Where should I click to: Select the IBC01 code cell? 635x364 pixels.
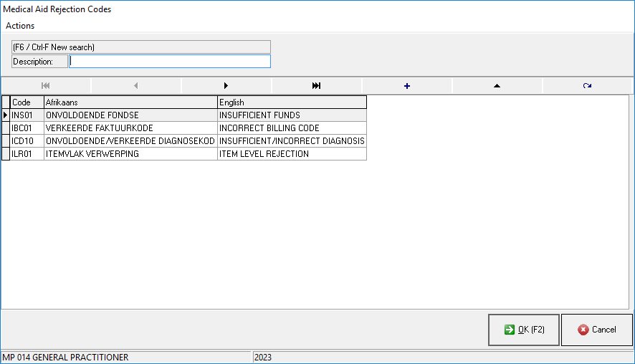[27, 128]
